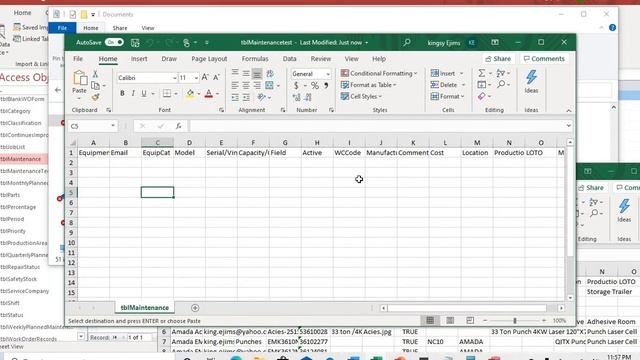
Task: Apply the yellow Fill Color
Action: coord(190,94)
